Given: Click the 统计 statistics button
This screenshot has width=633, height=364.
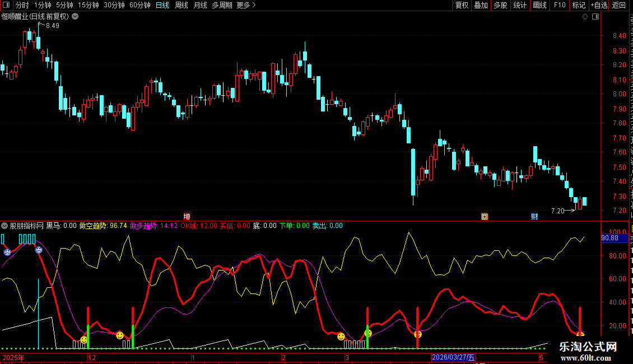Looking at the screenshot, I should [x=520, y=5].
